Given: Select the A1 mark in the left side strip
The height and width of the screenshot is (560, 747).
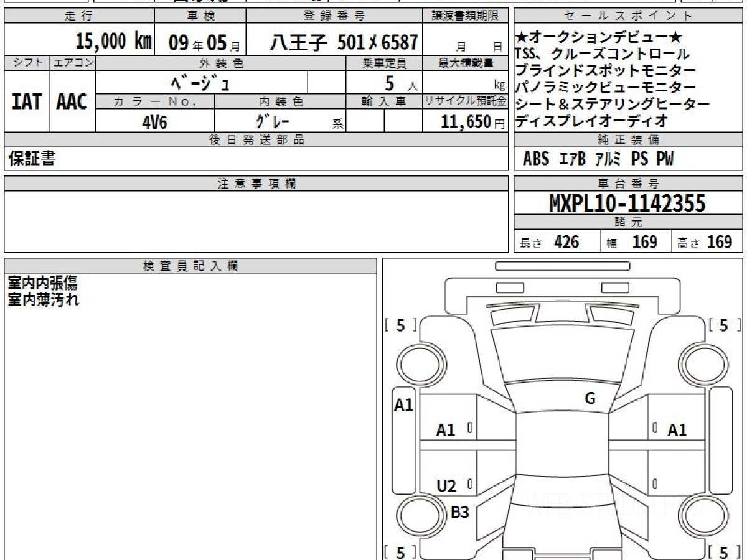Looking at the screenshot, I should coord(404,406).
